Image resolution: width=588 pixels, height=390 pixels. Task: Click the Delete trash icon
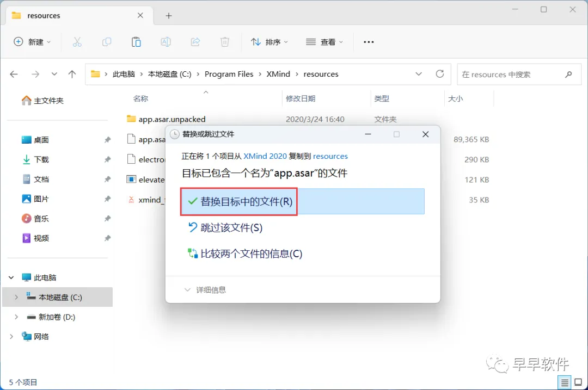(x=225, y=42)
